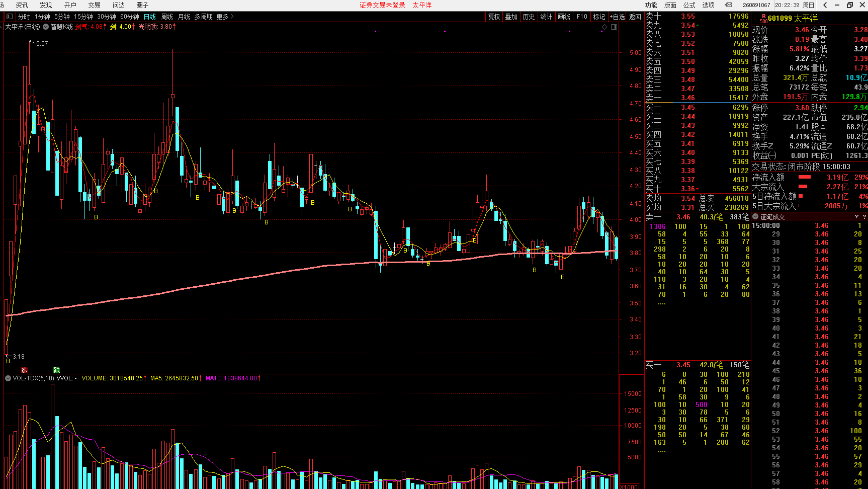The width and height of the screenshot is (868, 489).
Task: Click the red 涨 marker below chart
Action: click(25, 370)
